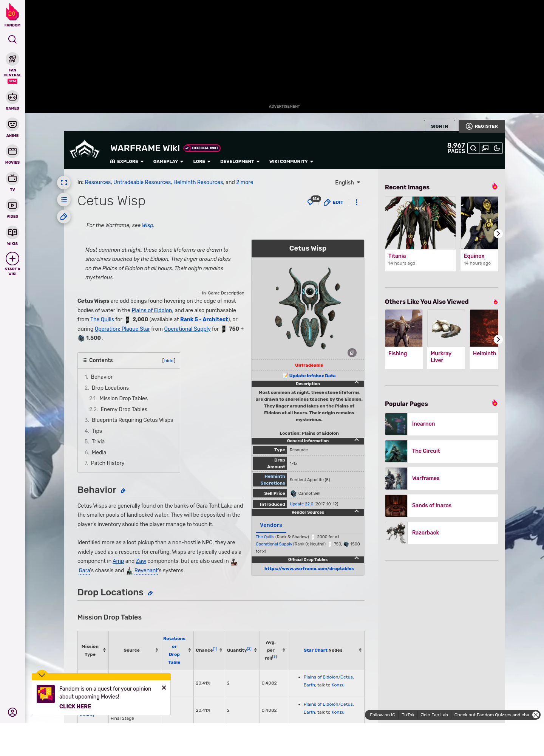Viewport: 544px width, 756px height.
Task: Open Fan Central rocket icon
Action: 12,59
